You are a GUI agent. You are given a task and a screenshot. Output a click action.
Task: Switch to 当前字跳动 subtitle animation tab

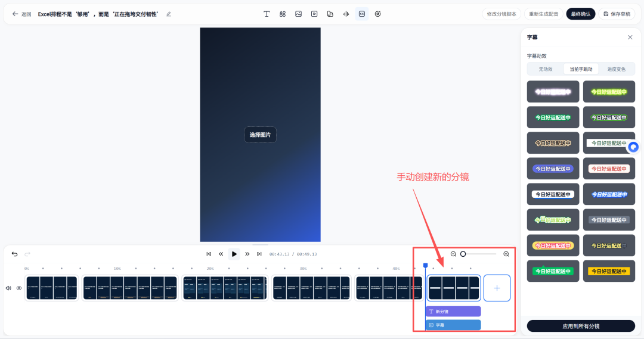click(581, 69)
